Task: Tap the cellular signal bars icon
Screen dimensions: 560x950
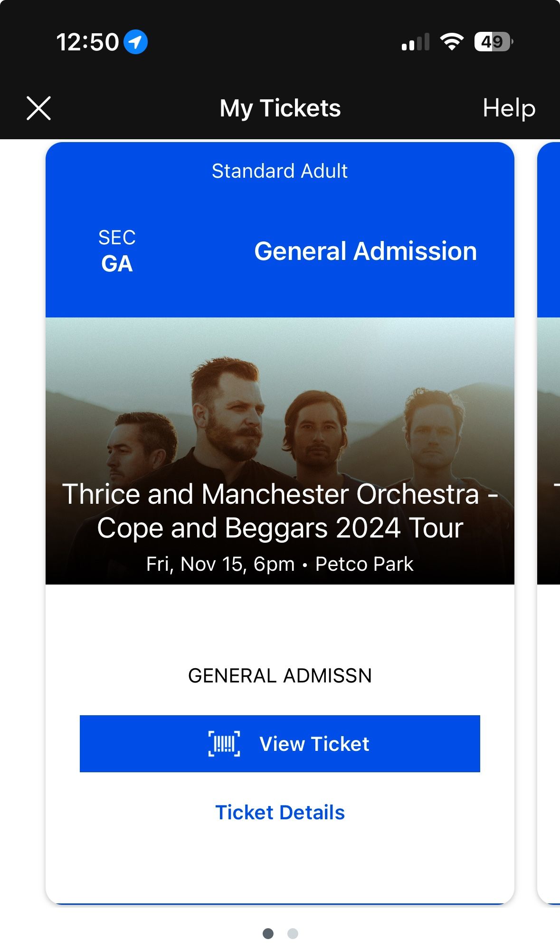Action: coord(416,42)
